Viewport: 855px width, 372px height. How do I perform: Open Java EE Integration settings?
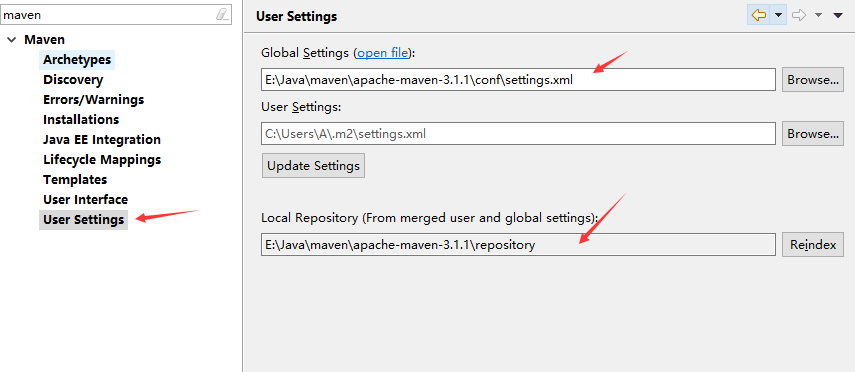pos(102,140)
